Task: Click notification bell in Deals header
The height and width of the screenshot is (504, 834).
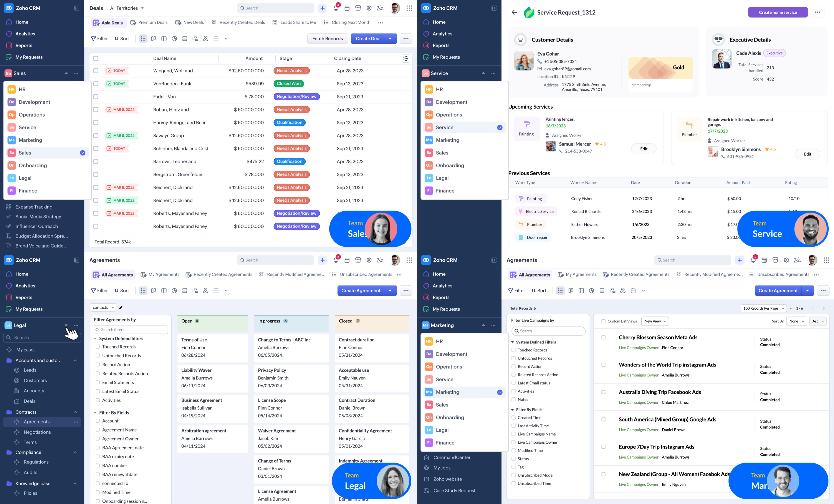Action: tap(336, 8)
